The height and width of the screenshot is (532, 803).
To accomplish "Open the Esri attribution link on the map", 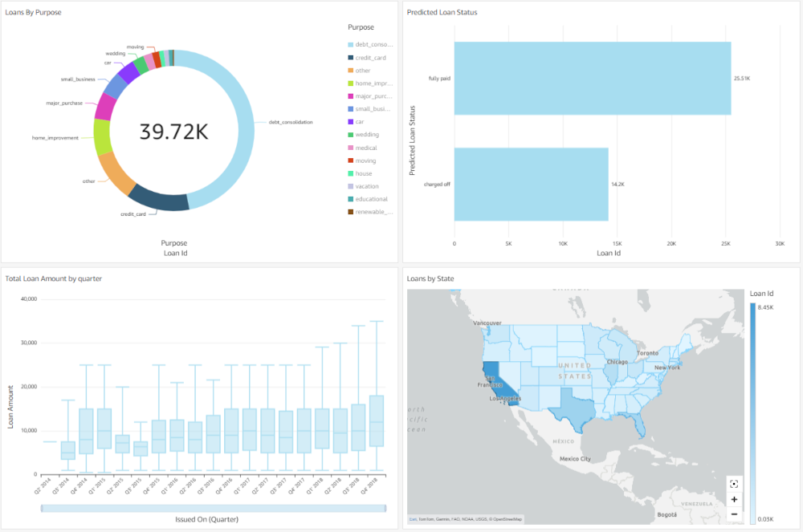I will tap(412, 520).
